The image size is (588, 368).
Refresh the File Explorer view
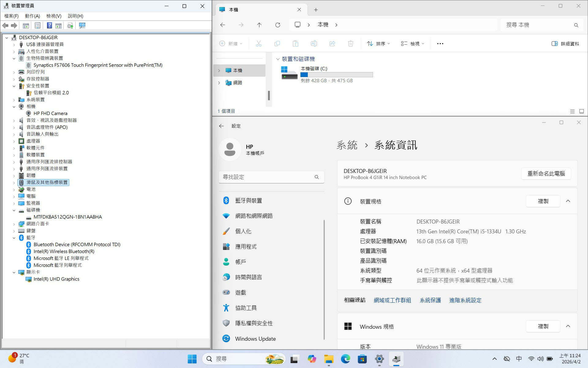[x=277, y=25]
